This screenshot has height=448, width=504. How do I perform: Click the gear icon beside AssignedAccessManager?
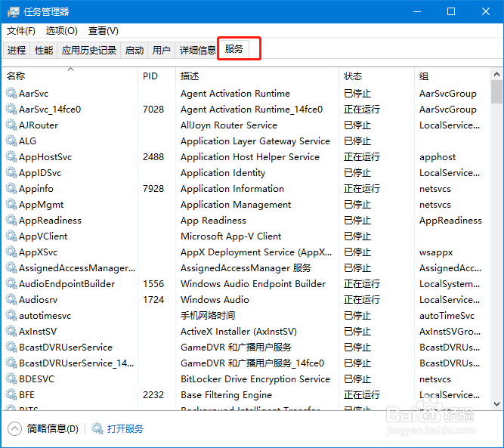point(11,267)
